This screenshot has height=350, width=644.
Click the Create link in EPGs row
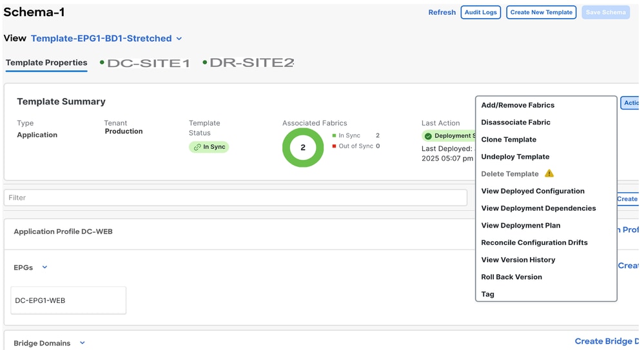tap(629, 266)
